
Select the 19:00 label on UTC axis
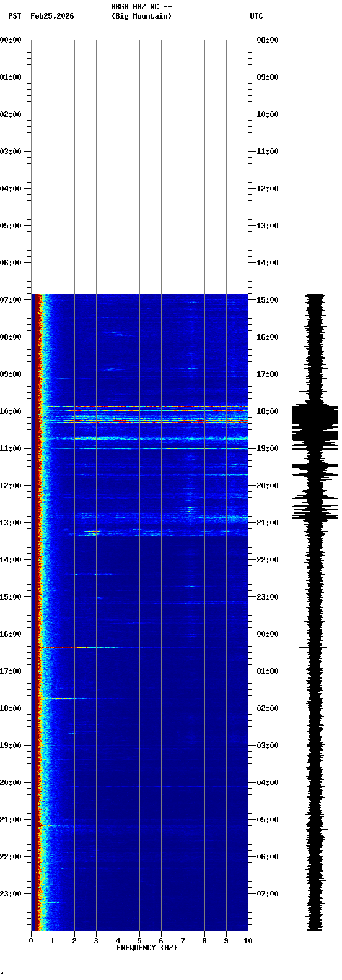[268, 449]
